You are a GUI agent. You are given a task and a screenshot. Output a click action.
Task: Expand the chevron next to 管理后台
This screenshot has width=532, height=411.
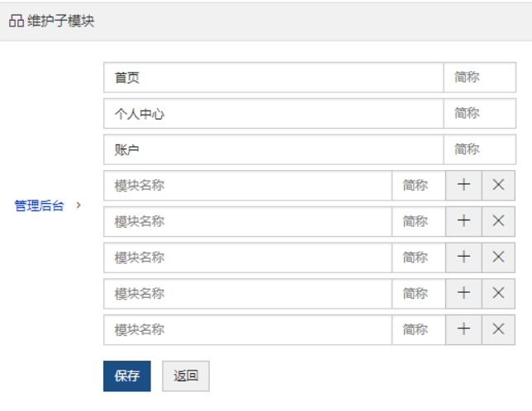(78, 205)
